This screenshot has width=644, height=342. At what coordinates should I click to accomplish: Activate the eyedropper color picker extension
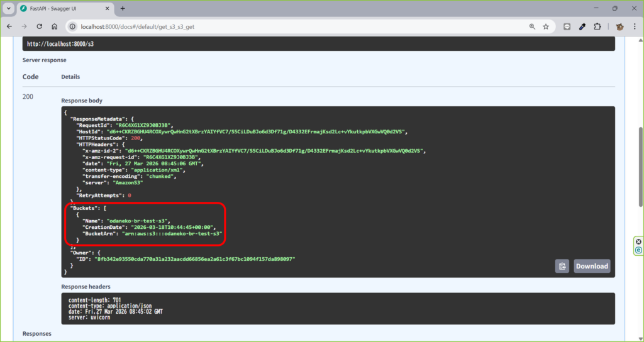coord(582,27)
